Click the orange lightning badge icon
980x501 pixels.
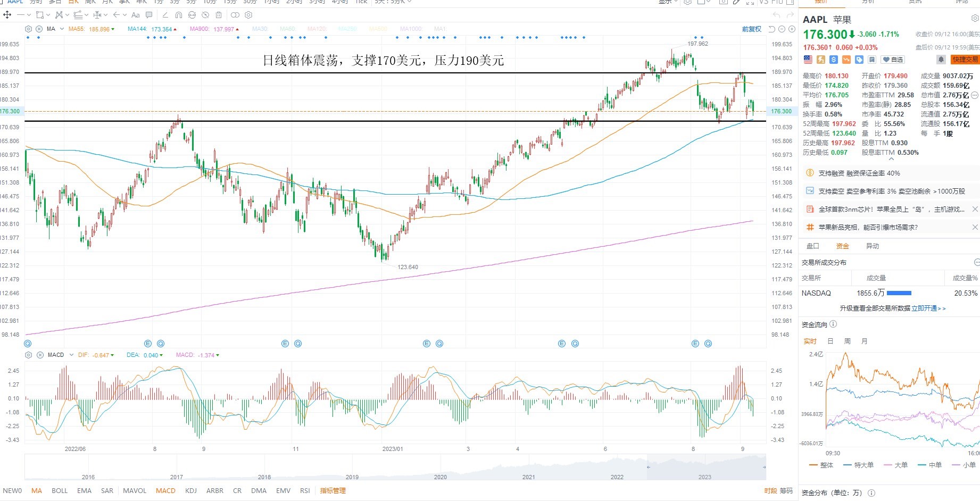tap(821, 60)
